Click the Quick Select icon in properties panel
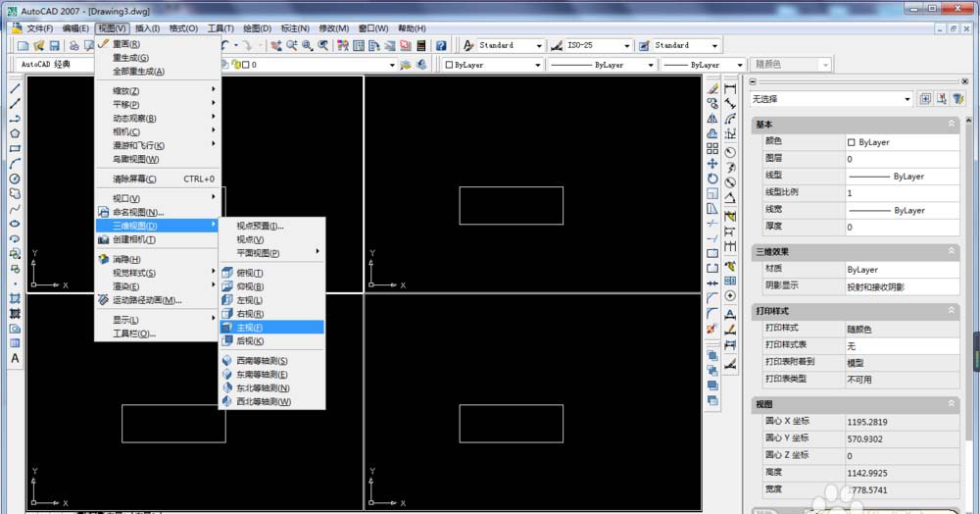 pos(958,99)
